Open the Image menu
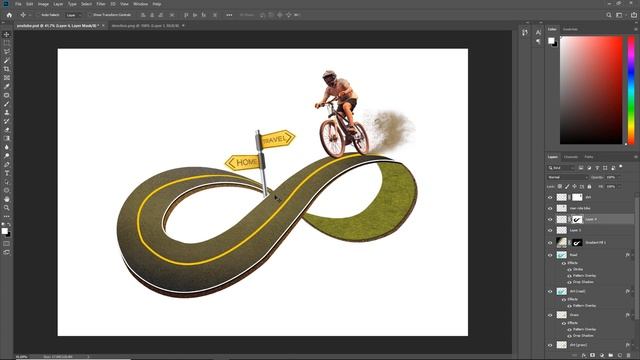Screen dimensions: 640x360 (43, 4)
